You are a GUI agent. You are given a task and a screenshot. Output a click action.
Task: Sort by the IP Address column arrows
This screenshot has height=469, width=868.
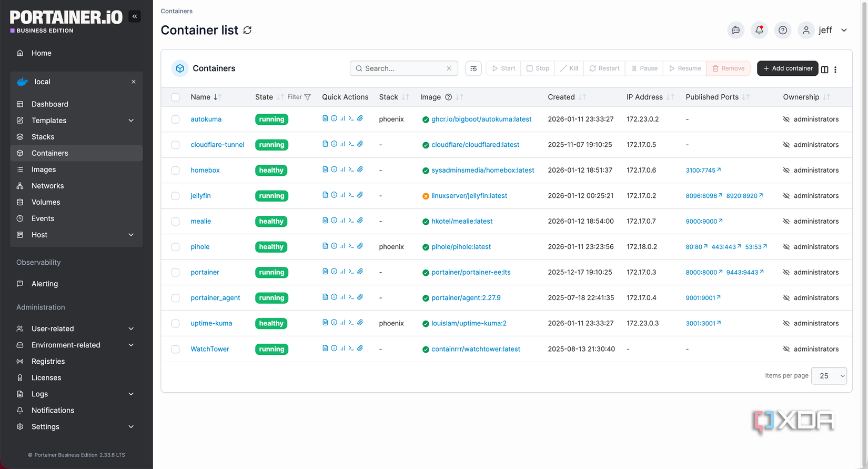pos(670,97)
